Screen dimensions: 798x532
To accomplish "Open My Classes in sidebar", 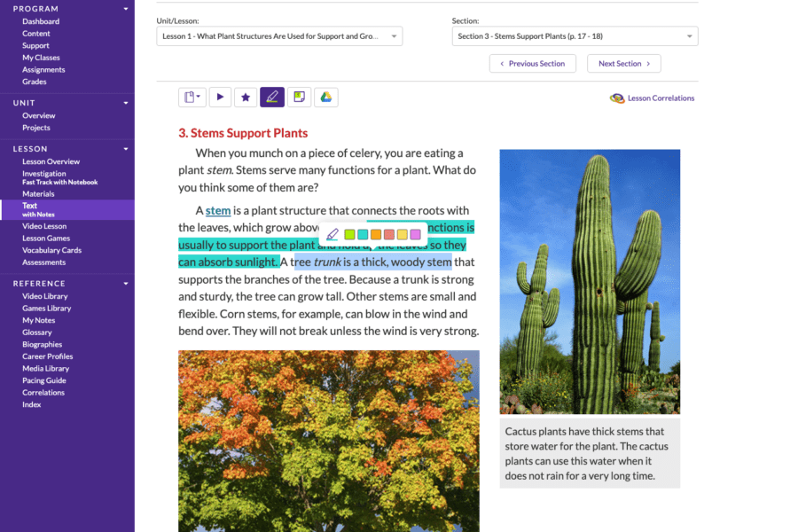I will [41, 58].
